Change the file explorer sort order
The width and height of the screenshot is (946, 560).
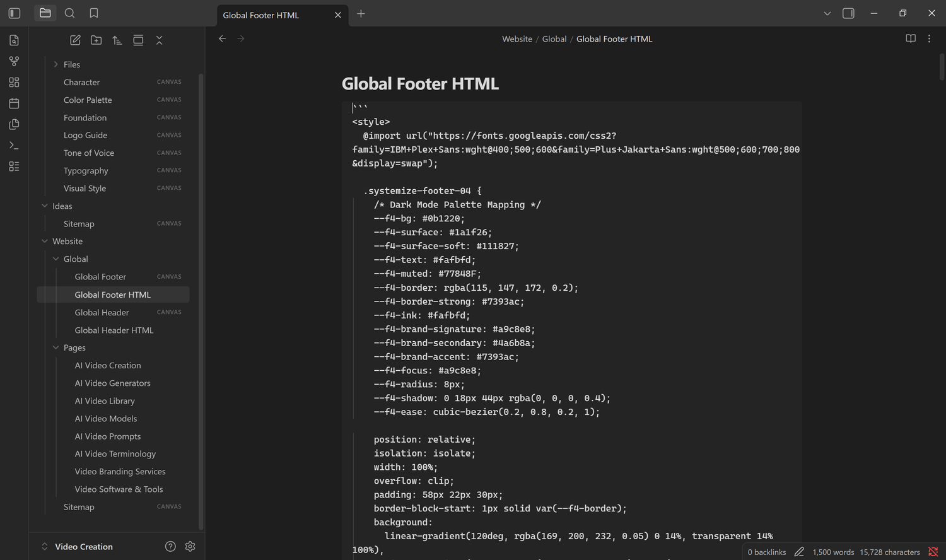point(117,40)
